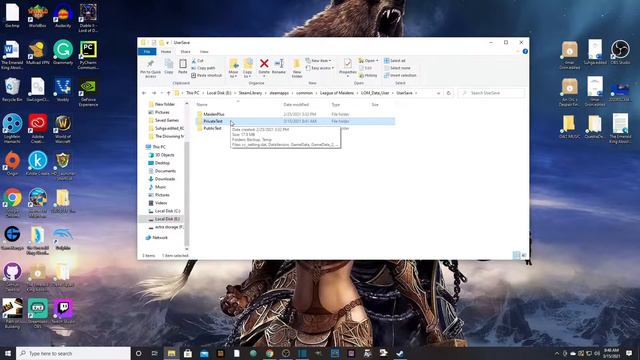This screenshot has height=360, width=640.
Task: Click steamapps in the address path
Action: (x=279, y=93)
